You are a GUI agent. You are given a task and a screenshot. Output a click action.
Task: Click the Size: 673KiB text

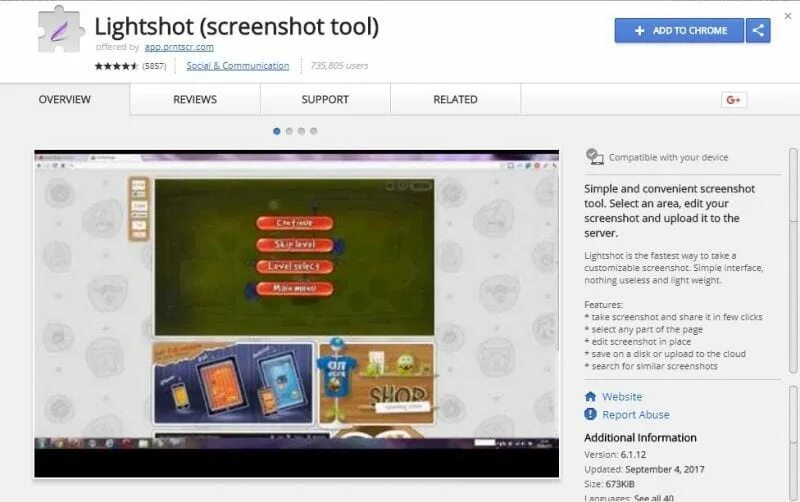609,484
